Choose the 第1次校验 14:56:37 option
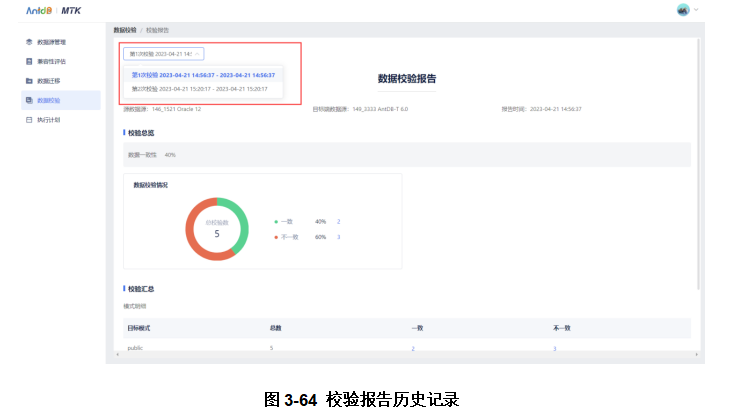 point(203,75)
